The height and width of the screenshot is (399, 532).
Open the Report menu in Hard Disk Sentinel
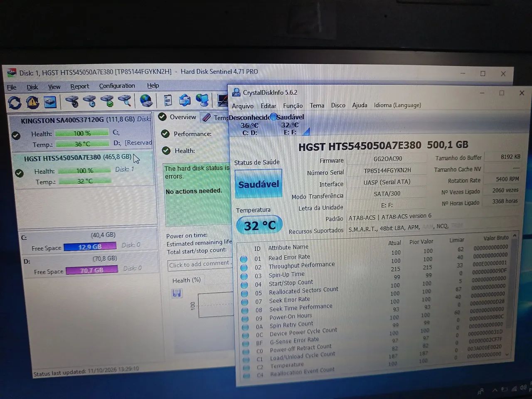[79, 86]
